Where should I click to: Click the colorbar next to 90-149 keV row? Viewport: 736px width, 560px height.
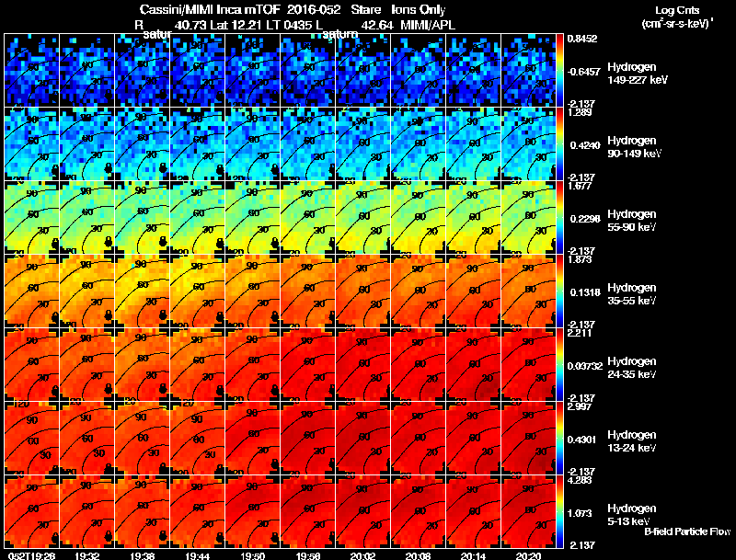click(559, 143)
